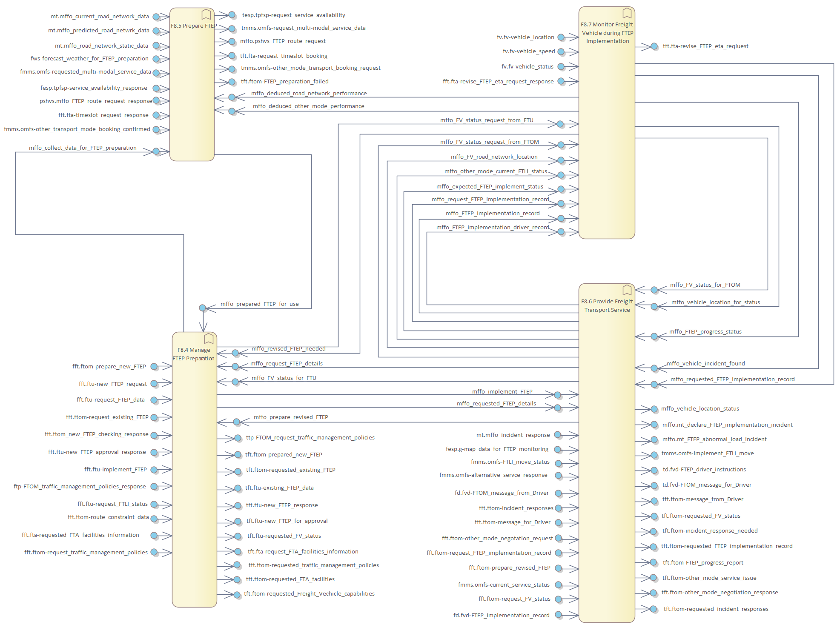
Task: Click port circle for tft.fta-revise_FTEP_eta_reqiuest
Action: pos(654,46)
